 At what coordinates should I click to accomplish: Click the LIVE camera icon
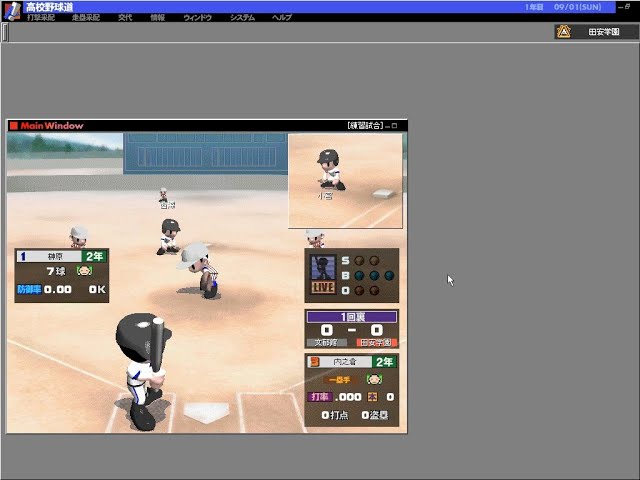[323, 287]
